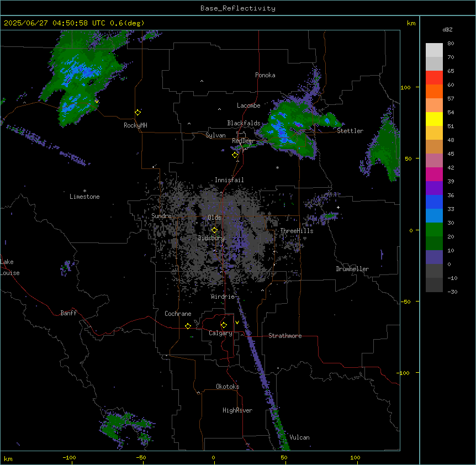This screenshot has width=476, height=465.
Task: Click the Sundre town label
Action: click(x=161, y=216)
